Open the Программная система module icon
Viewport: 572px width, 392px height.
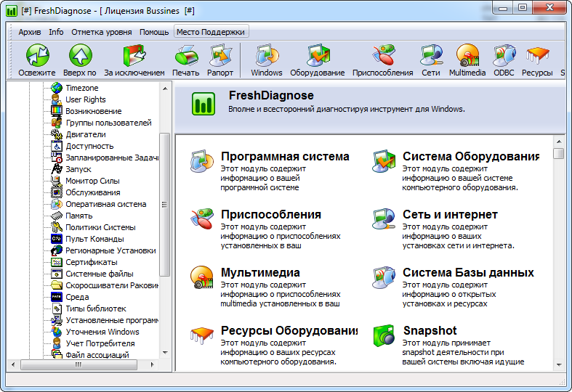click(x=202, y=161)
